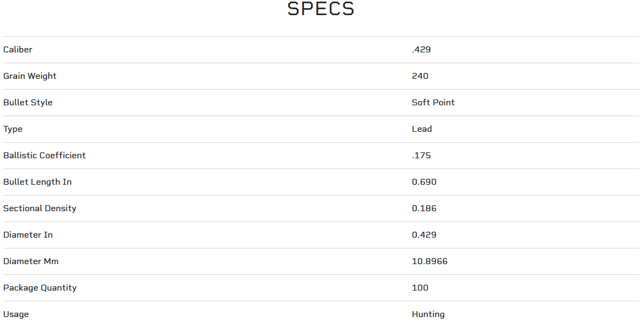The width and height of the screenshot is (644, 323).
Task: Click the Caliber label
Action: coord(18,50)
